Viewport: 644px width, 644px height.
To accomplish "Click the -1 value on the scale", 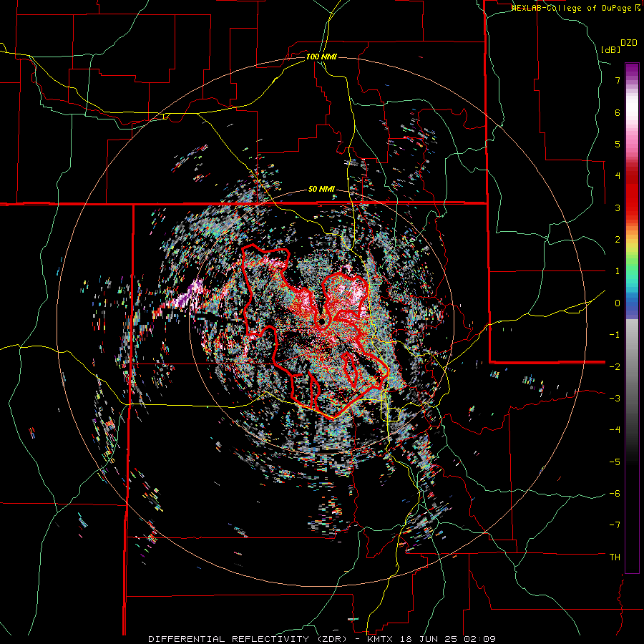I will [615, 335].
